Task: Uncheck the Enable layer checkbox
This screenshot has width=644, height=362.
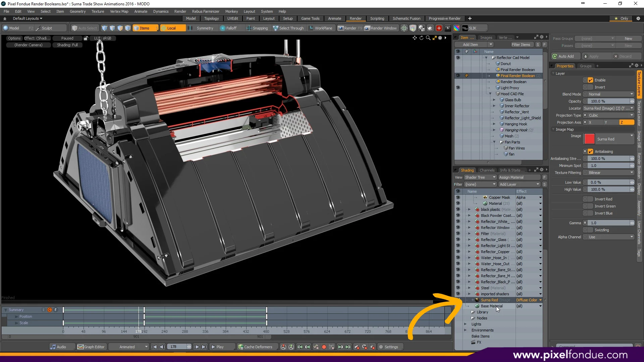Action: click(590, 80)
